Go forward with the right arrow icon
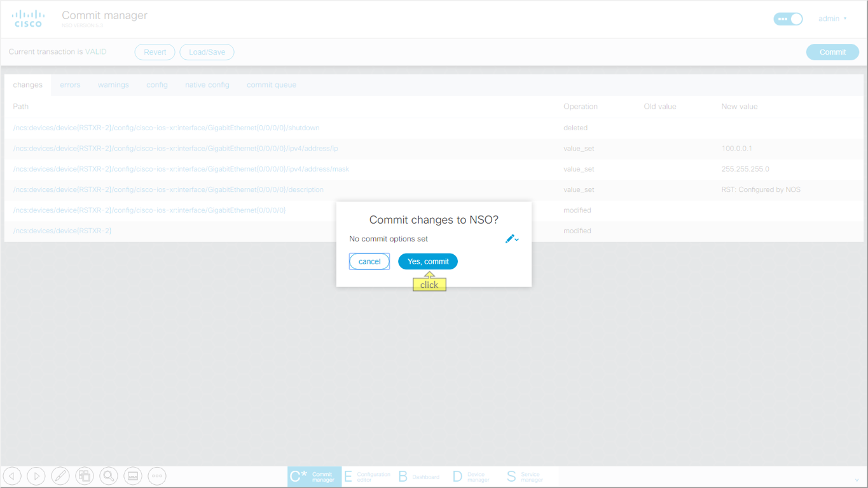Screen dimensions: 868x488 pyautogui.click(x=36, y=476)
